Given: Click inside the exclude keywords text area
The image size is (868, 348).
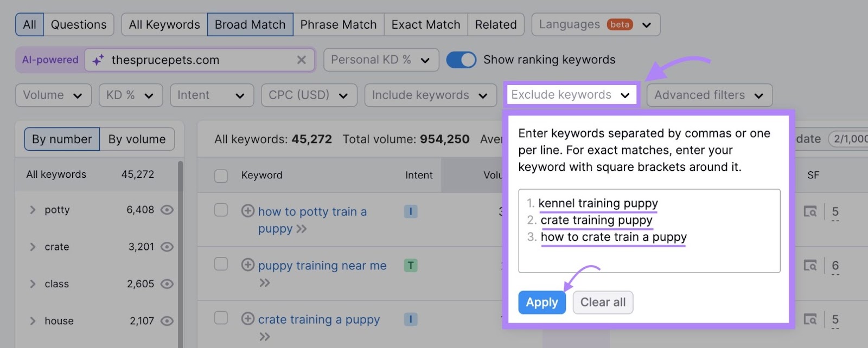Looking at the screenshot, I should 649,255.
